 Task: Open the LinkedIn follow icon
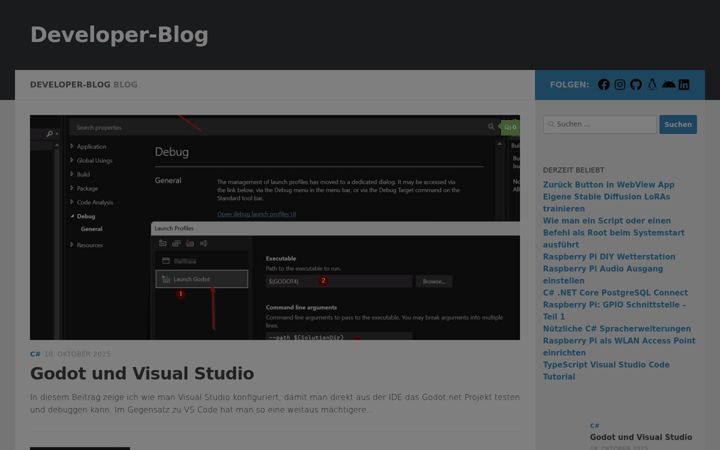coord(684,84)
